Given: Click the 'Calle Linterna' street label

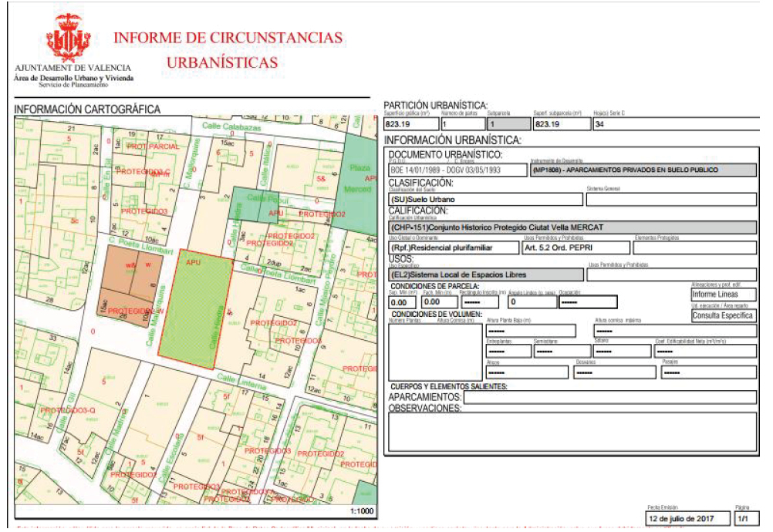Looking at the screenshot, I should (x=241, y=381).
